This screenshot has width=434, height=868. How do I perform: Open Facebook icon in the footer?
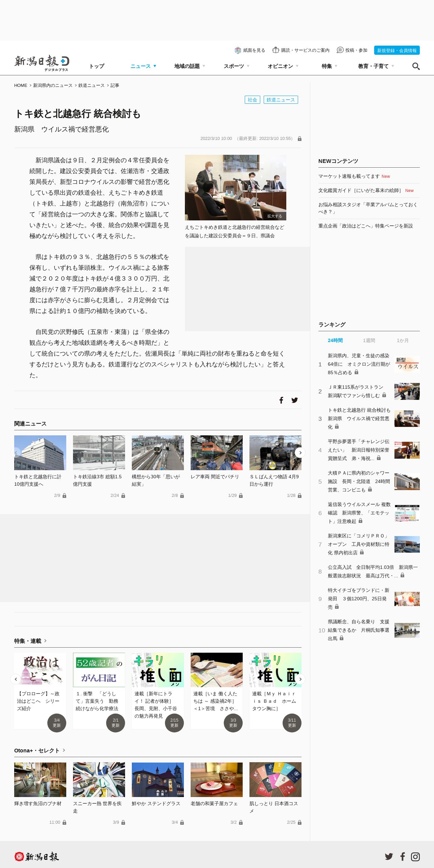point(403,857)
